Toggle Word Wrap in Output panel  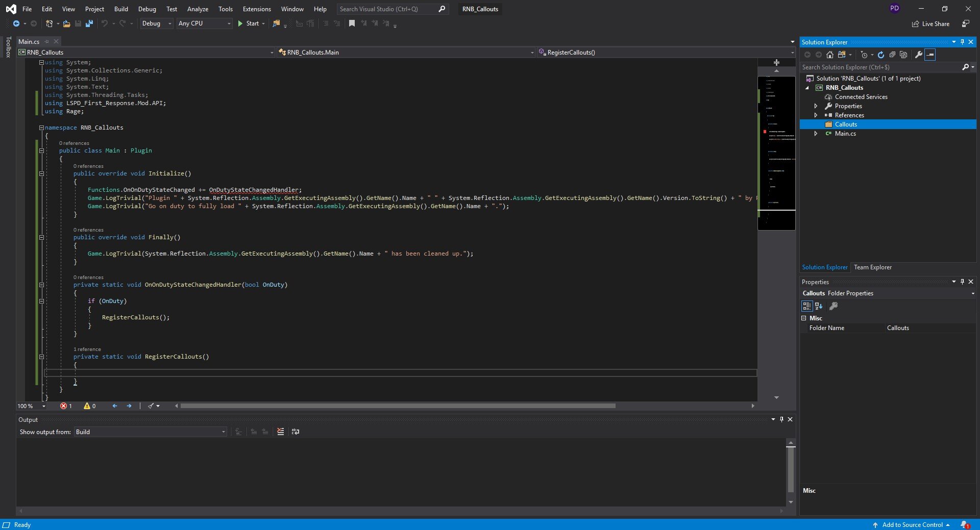click(x=296, y=432)
